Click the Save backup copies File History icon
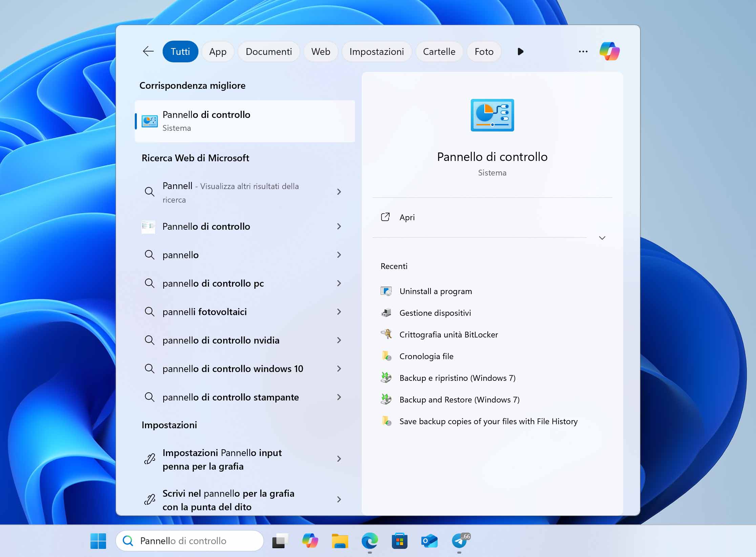The height and width of the screenshot is (557, 756). [386, 421]
